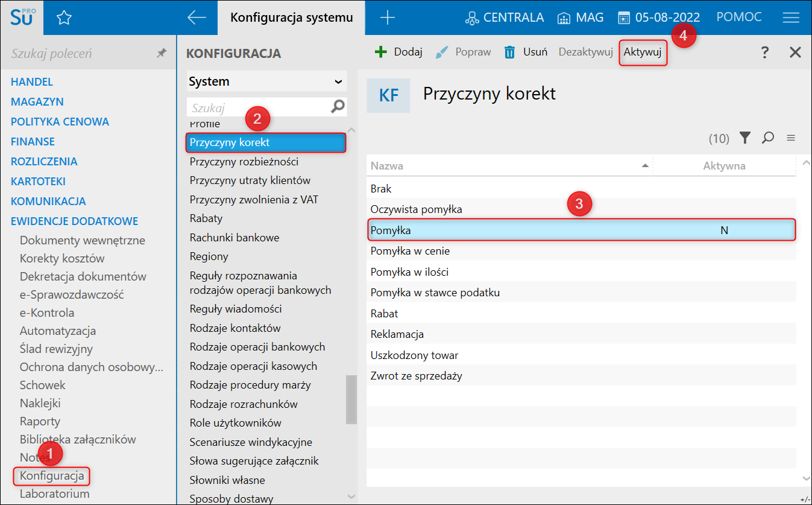Click the MAG warehouse icon
Image resolution: width=812 pixels, height=505 pixels.
click(564, 18)
